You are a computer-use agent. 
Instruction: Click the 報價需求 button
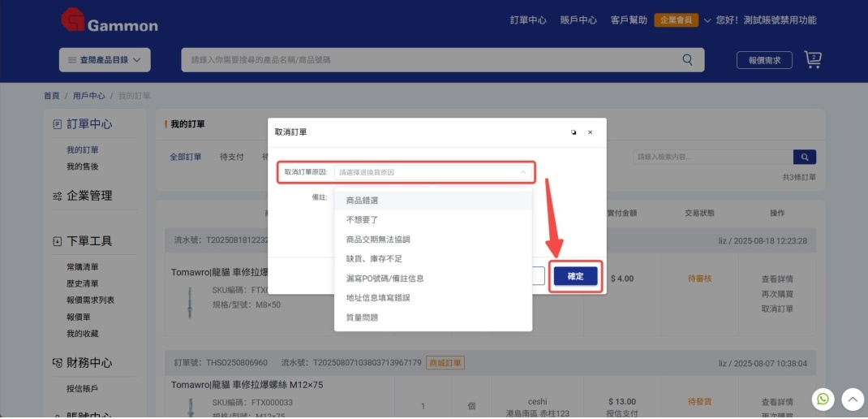tap(764, 60)
